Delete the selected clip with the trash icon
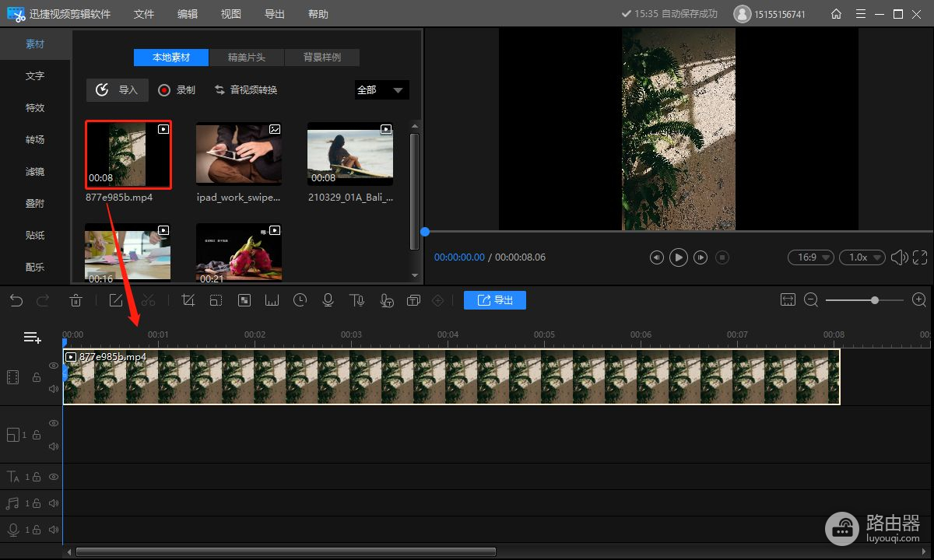The width and height of the screenshot is (934, 560). 75,300
